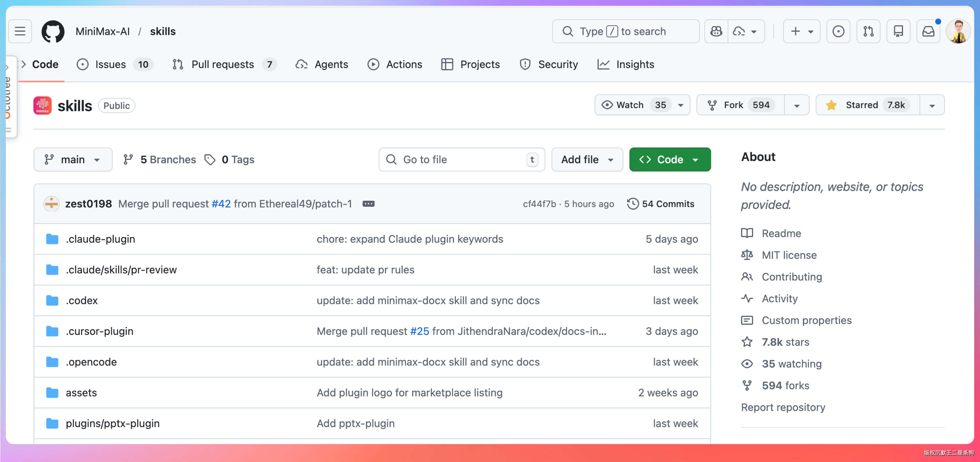Click the MiniMax skills repository logo
980x462 pixels.
pos(43,105)
